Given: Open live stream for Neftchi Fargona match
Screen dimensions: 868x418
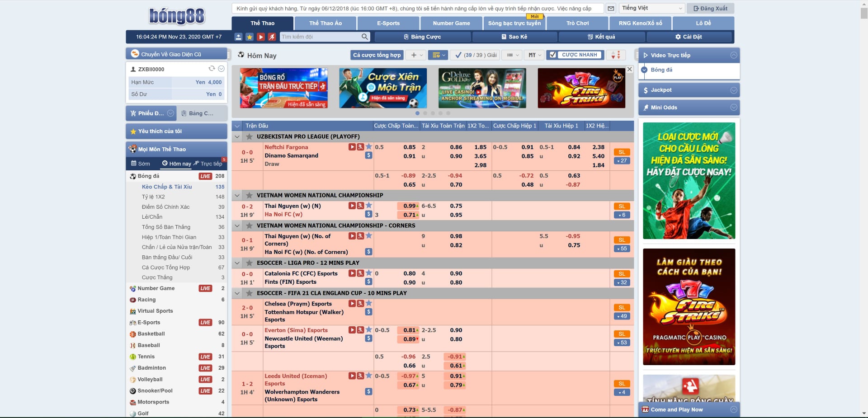Looking at the screenshot, I should pos(352,147).
